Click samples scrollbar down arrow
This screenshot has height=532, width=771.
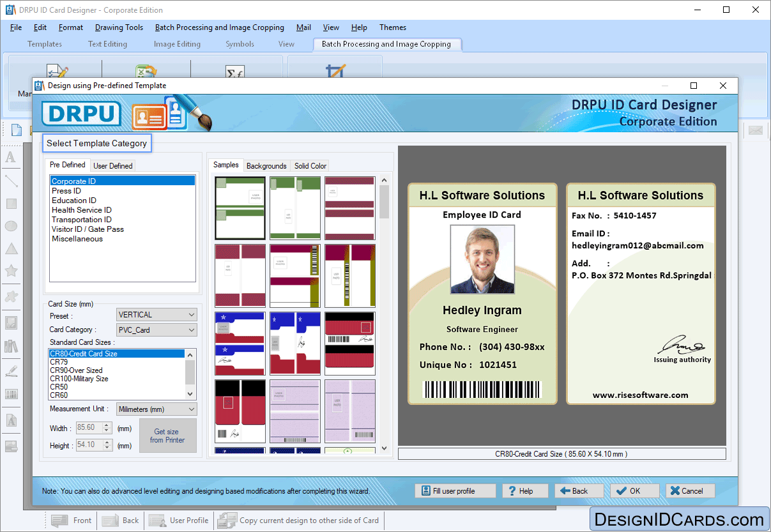(385, 448)
